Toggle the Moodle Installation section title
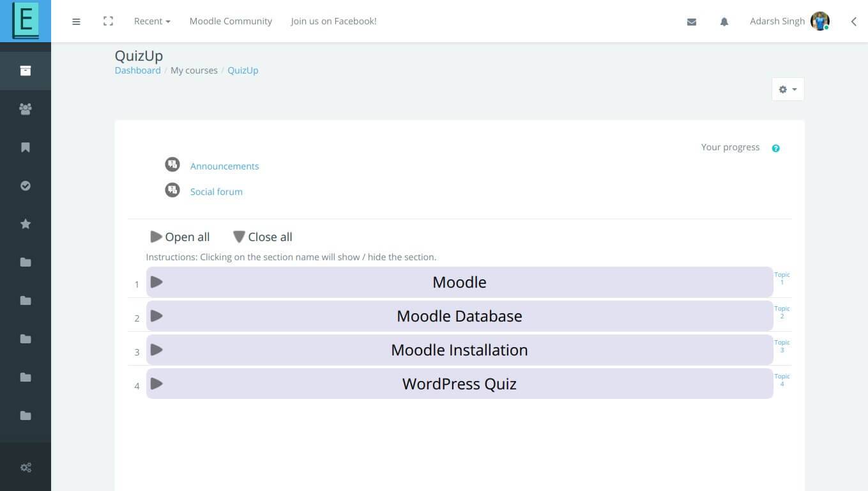Viewport: 868px width, 491px height. pyautogui.click(x=459, y=350)
